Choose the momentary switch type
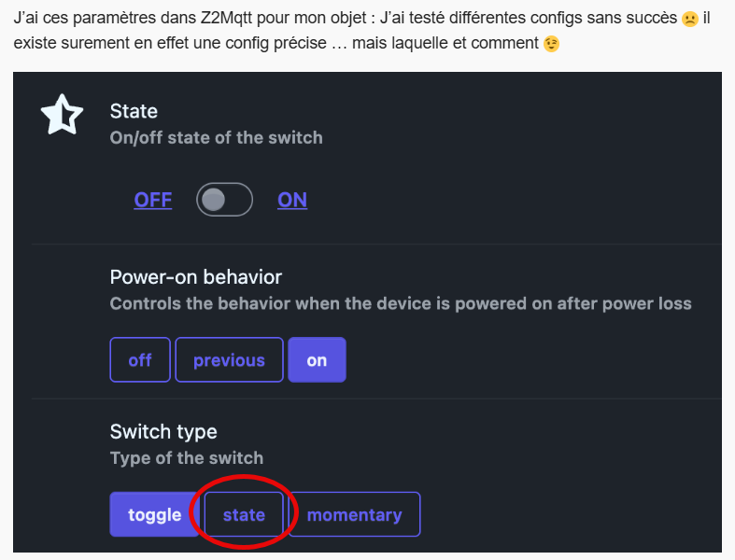 pyautogui.click(x=354, y=514)
